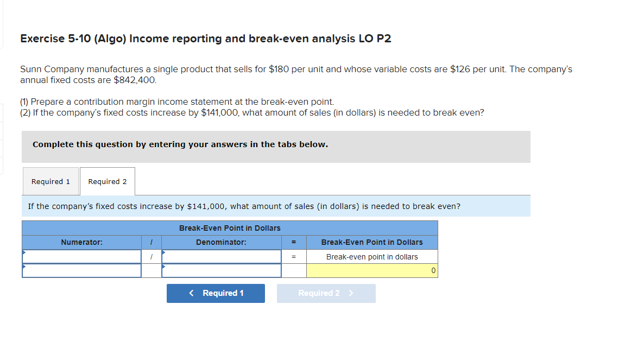644x361 pixels.
Task: Click the Denominator column header
Action: tap(221, 242)
